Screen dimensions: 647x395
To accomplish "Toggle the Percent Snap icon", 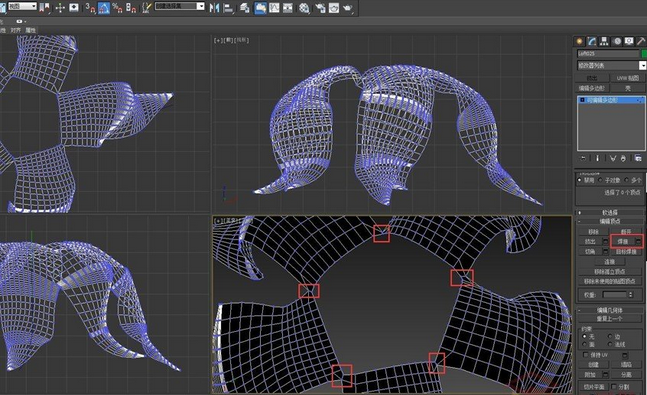I will (117, 7).
